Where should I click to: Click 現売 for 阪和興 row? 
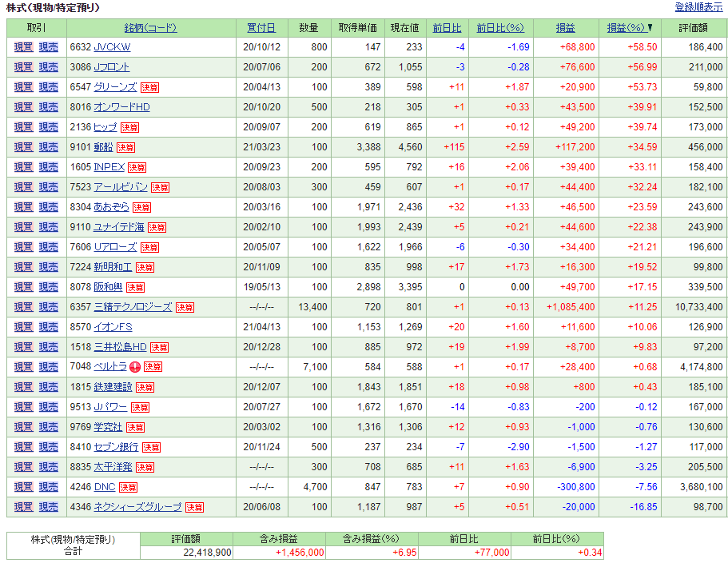48,287
